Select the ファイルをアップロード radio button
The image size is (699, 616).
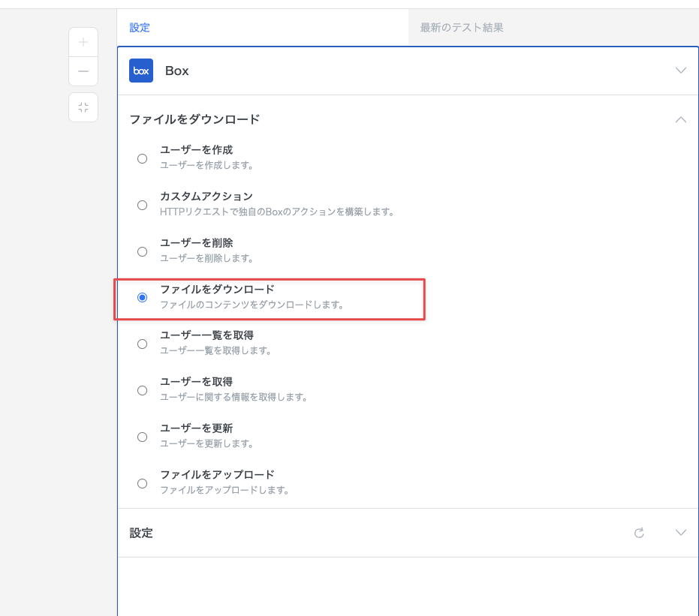pyautogui.click(x=142, y=483)
